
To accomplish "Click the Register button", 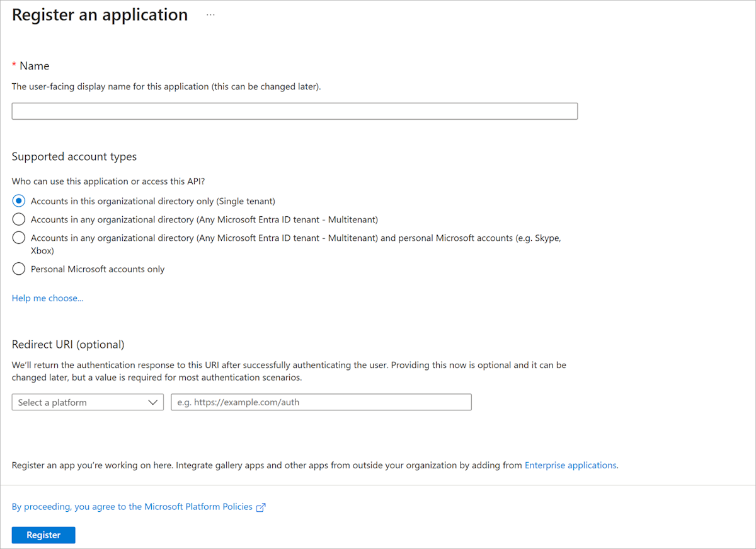I will click(x=43, y=535).
